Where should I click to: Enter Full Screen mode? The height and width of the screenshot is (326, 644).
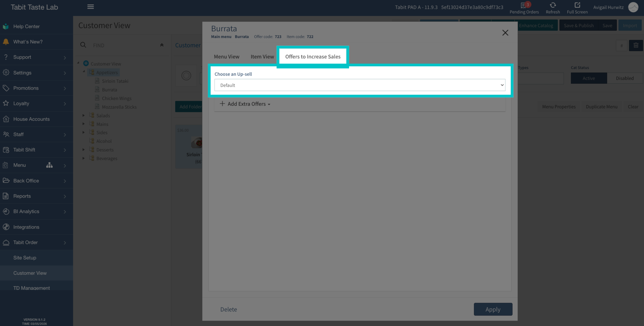577,8
